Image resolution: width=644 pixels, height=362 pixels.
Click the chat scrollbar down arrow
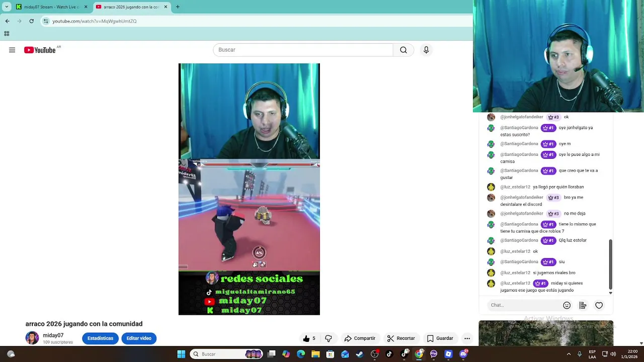pyautogui.click(x=611, y=293)
